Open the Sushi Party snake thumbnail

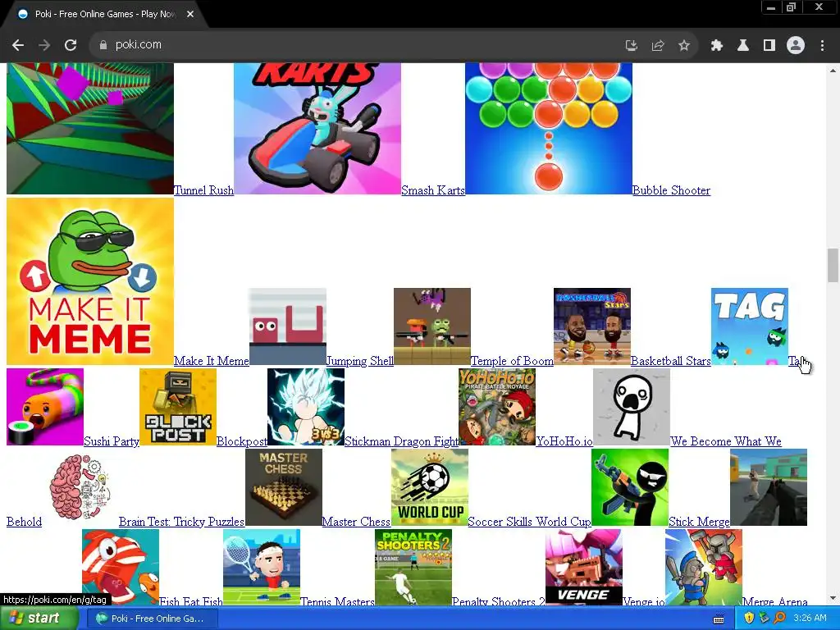click(45, 407)
